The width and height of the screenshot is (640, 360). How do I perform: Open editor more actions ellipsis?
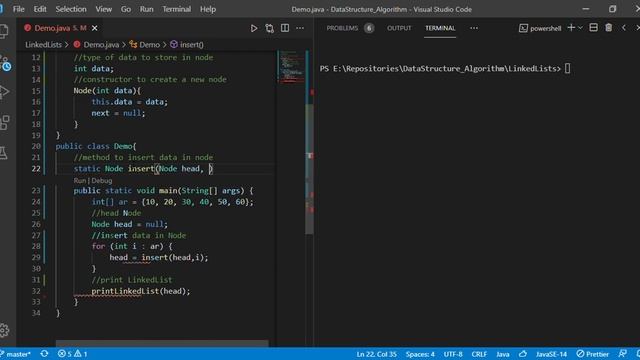(x=300, y=28)
